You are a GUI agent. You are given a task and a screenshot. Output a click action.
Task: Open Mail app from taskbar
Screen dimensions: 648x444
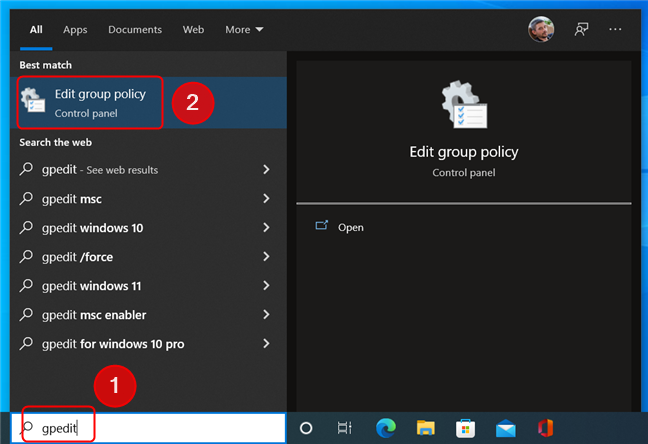pos(505,428)
